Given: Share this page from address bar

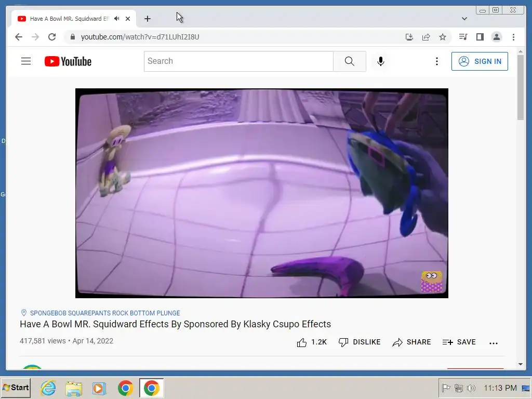Looking at the screenshot, I should tap(426, 37).
